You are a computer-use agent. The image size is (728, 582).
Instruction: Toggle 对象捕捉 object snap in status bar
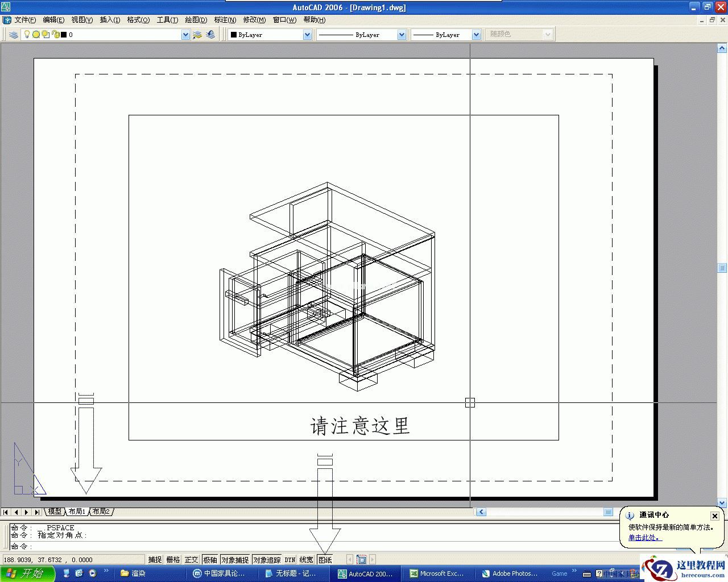(235, 560)
